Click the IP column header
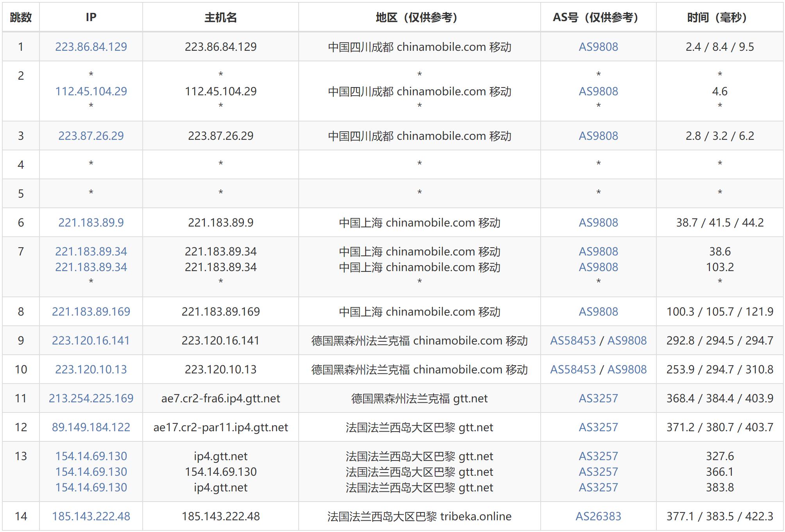785x532 pixels. coord(91,17)
